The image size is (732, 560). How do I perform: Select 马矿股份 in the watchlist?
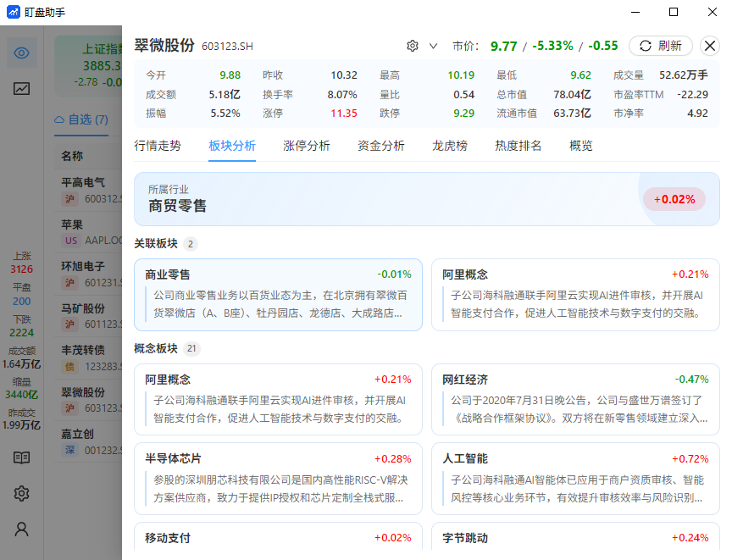click(88, 316)
